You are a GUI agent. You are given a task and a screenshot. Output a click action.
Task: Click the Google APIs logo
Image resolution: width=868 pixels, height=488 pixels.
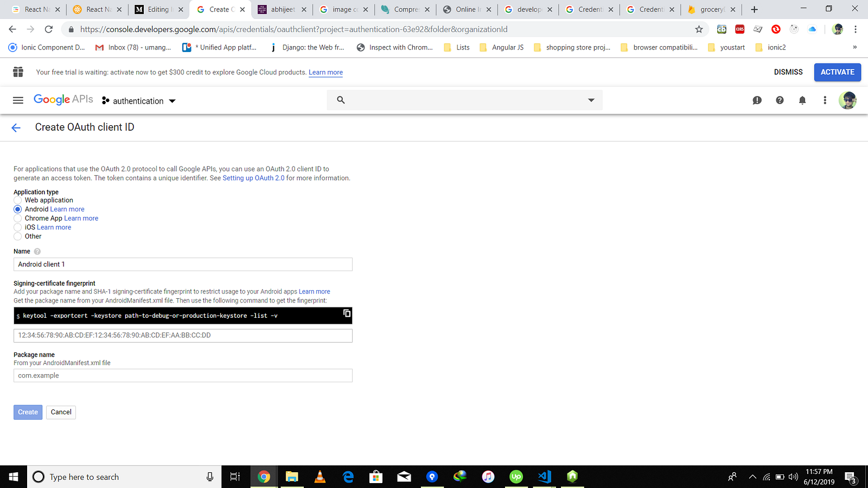pyautogui.click(x=63, y=100)
